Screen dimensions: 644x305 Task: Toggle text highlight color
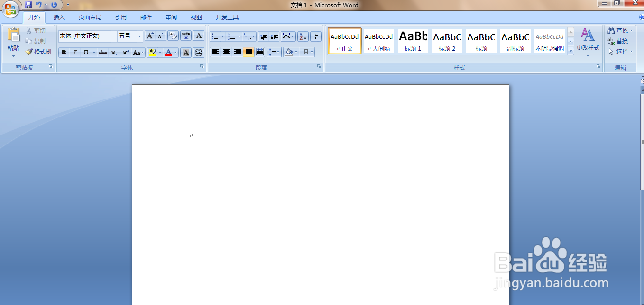(x=152, y=52)
